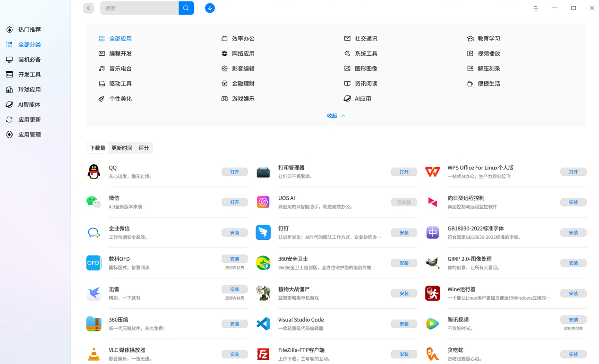The image size is (599, 364).
Task: Focus the 搜索 search input field
Action: tap(139, 8)
